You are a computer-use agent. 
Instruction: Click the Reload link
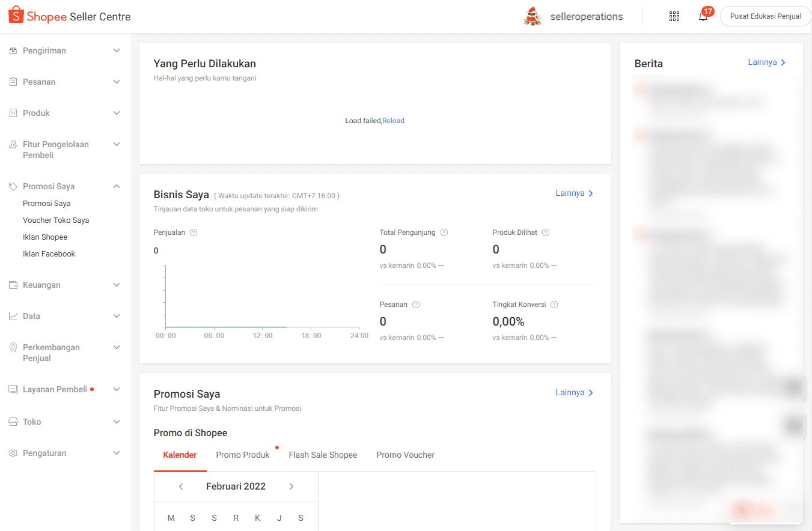(x=393, y=121)
